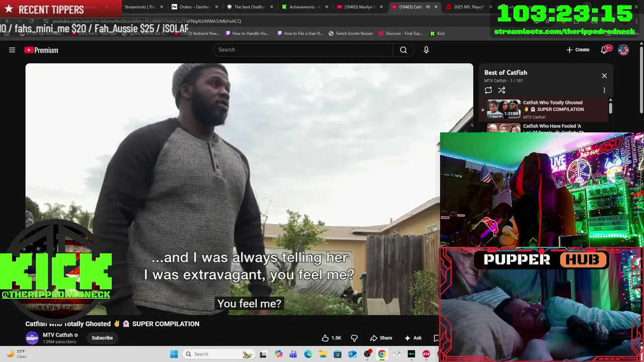Click the MTV Catfish channel avatar
The width and height of the screenshot is (644, 362).
click(x=32, y=338)
